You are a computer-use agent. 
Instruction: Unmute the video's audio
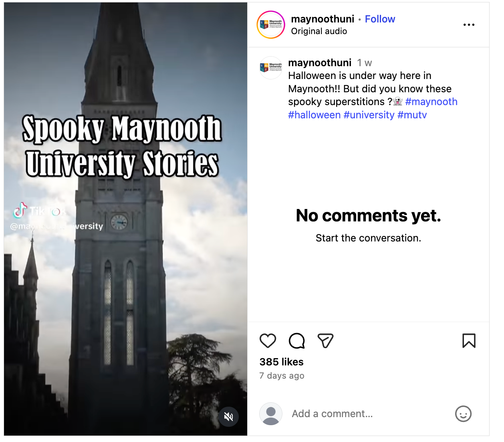pyautogui.click(x=229, y=417)
